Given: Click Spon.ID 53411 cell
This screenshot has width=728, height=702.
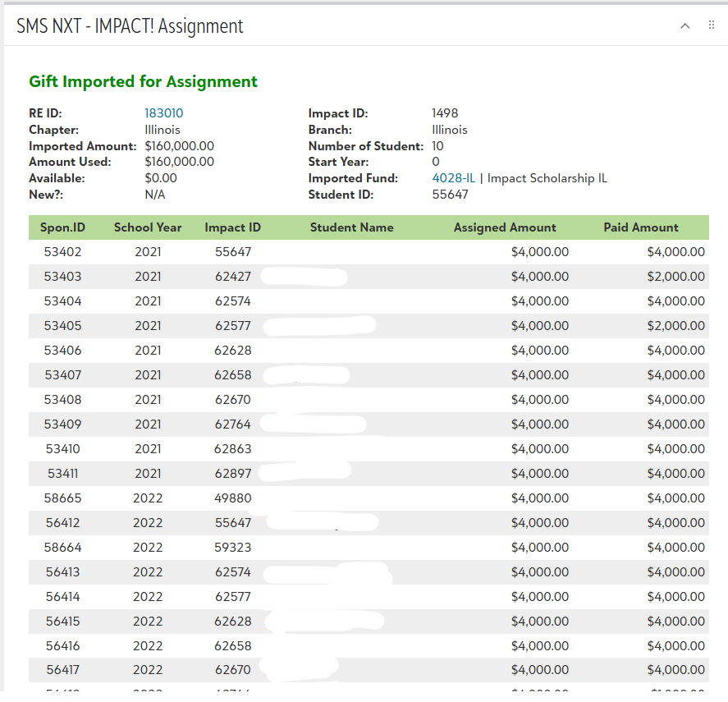Looking at the screenshot, I should [62, 474].
